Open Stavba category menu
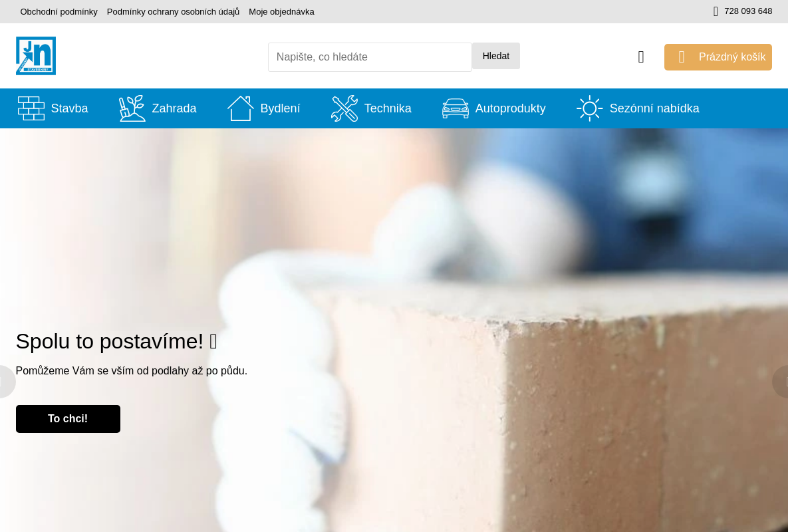 53,108
